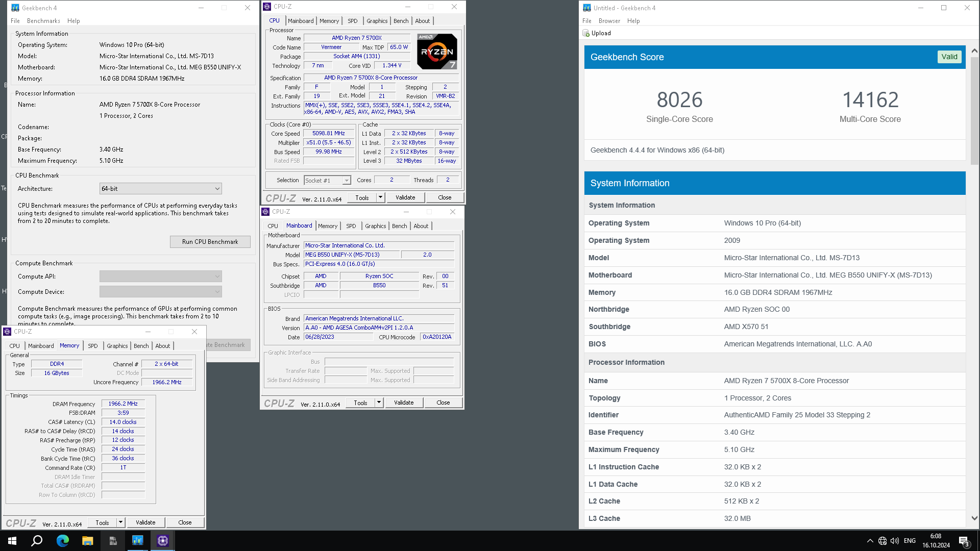Click the Untitled - Geekbench 4 window icon
Viewport: 980px width, 551px height.
tap(587, 8)
